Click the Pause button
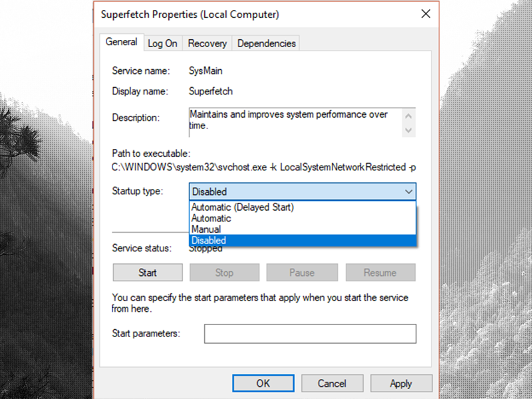 302,272
